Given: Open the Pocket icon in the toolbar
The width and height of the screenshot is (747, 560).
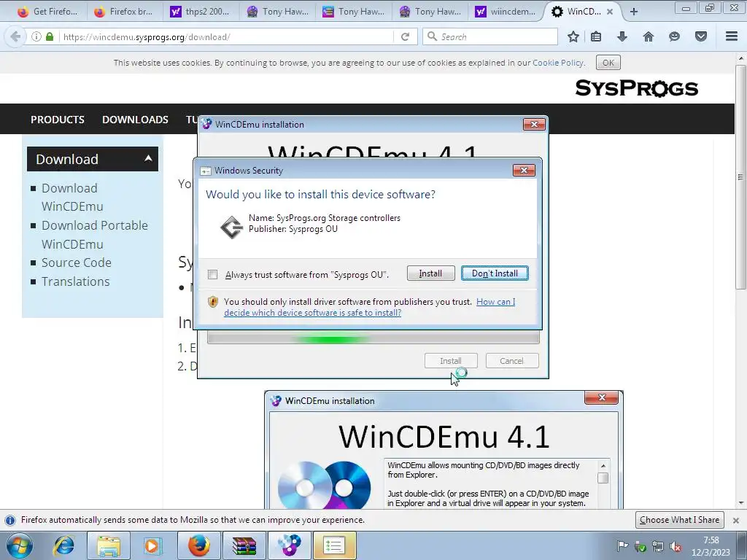Looking at the screenshot, I should click(701, 36).
